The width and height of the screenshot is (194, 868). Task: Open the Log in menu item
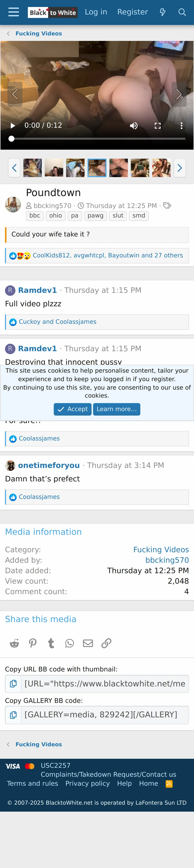[96, 12]
